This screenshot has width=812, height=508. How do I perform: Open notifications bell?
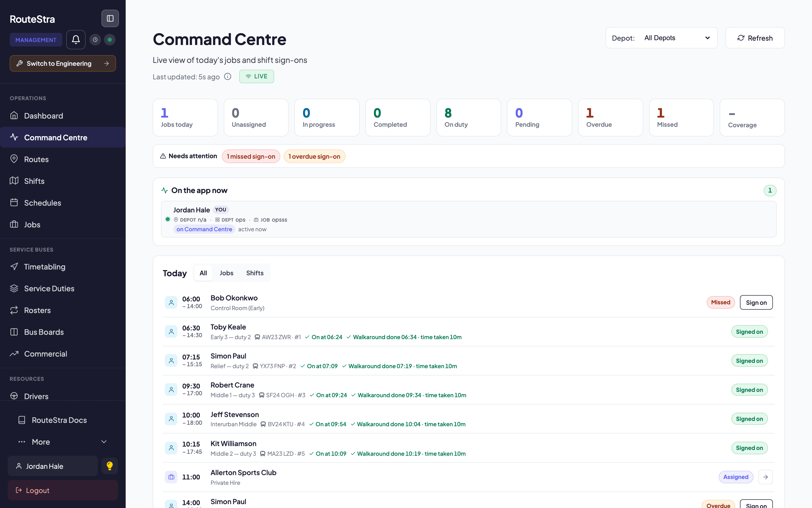tap(76, 40)
